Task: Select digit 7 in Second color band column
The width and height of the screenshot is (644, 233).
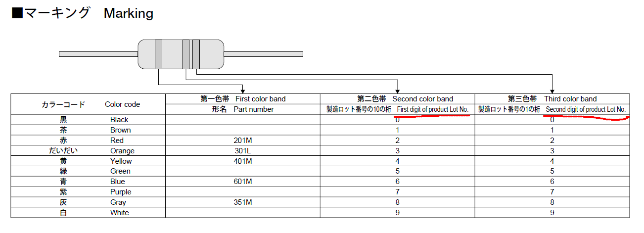Action: (398, 192)
